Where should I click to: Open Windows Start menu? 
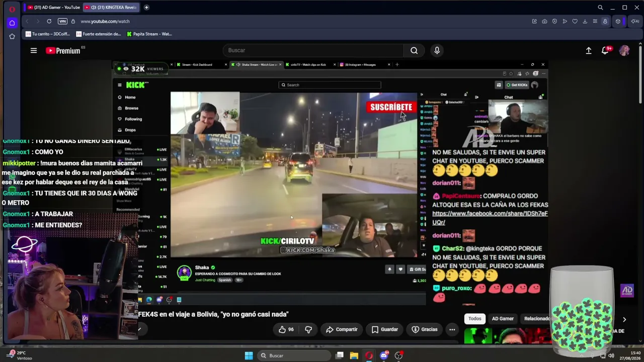(249, 355)
